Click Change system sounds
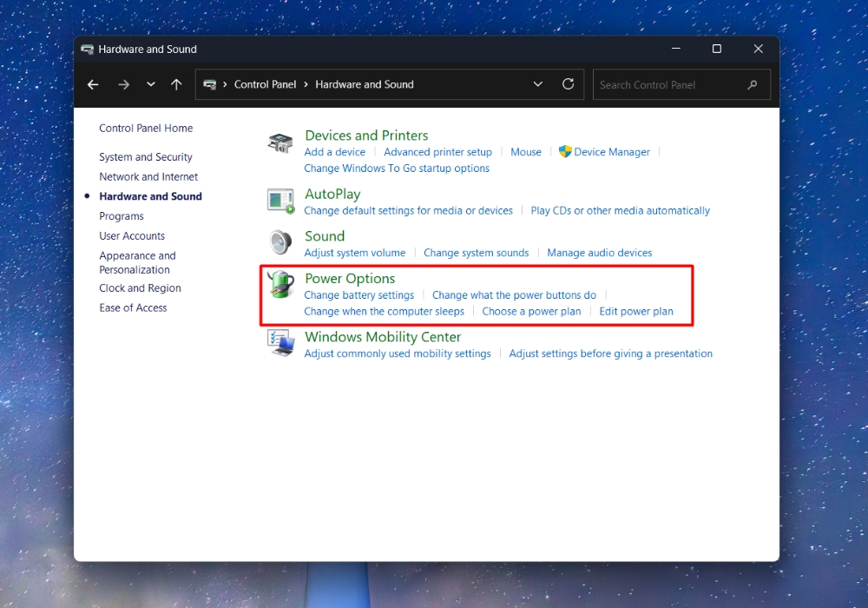The width and height of the screenshot is (868, 608). pos(476,253)
